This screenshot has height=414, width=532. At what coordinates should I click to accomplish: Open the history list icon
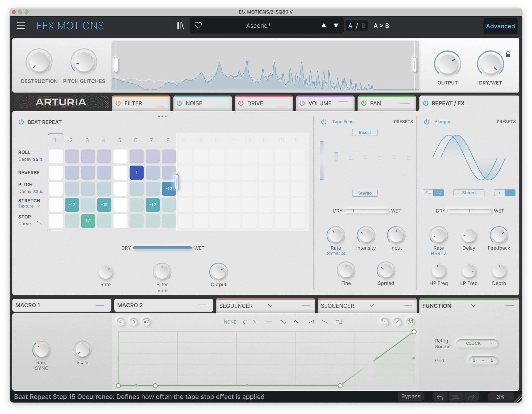pos(456,397)
